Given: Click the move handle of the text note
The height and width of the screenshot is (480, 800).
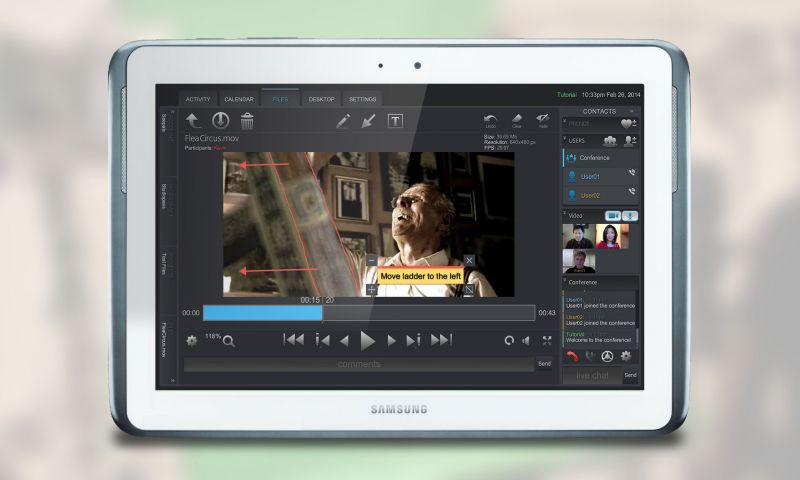Looking at the screenshot, I should point(371,290).
